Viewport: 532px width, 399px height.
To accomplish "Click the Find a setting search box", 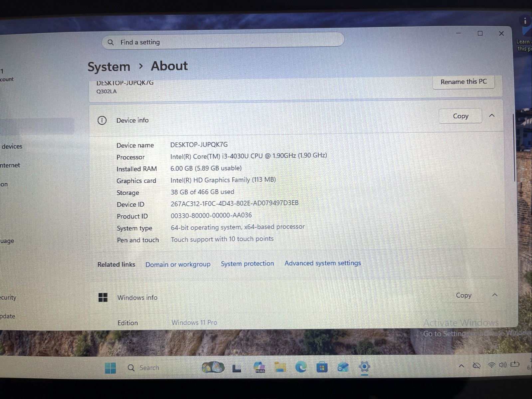I will pyautogui.click(x=223, y=41).
